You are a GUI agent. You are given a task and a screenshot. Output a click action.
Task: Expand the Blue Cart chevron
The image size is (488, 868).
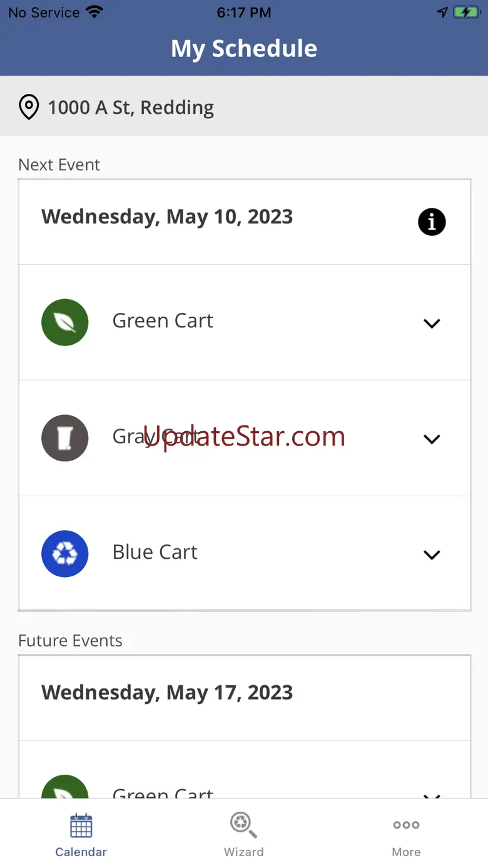click(432, 555)
